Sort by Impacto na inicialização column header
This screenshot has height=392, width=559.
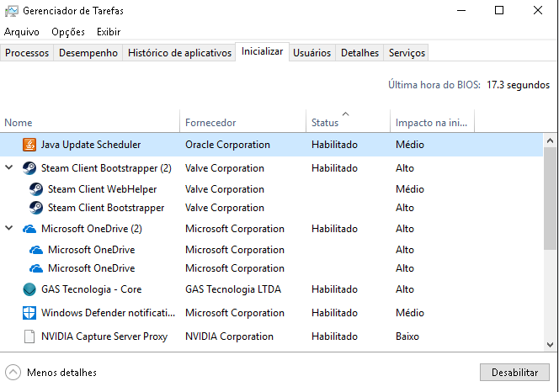[x=432, y=121]
